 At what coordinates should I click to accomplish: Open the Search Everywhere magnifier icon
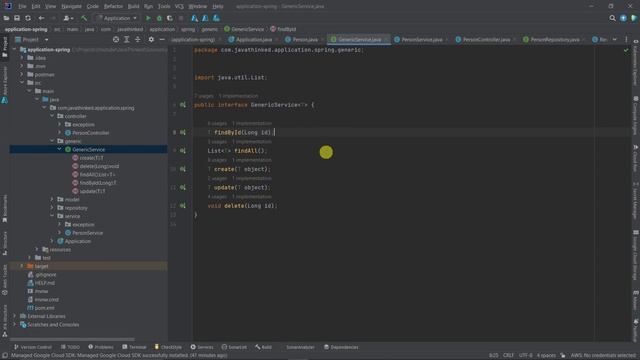coord(612,18)
